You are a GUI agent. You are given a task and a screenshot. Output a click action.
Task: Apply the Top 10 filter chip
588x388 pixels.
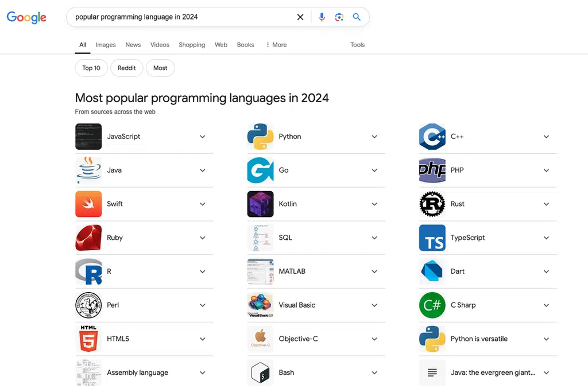coord(91,68)
